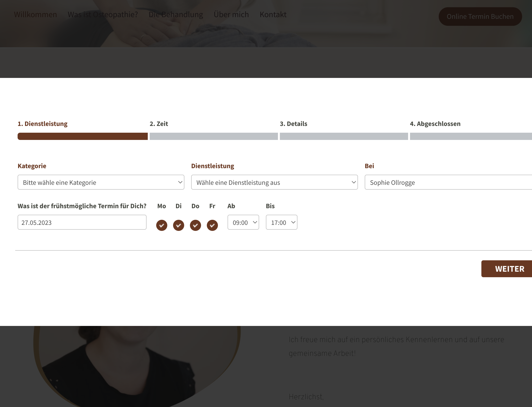Open the Willkommen menu item

pyautogui.click(x=35, y=14)
